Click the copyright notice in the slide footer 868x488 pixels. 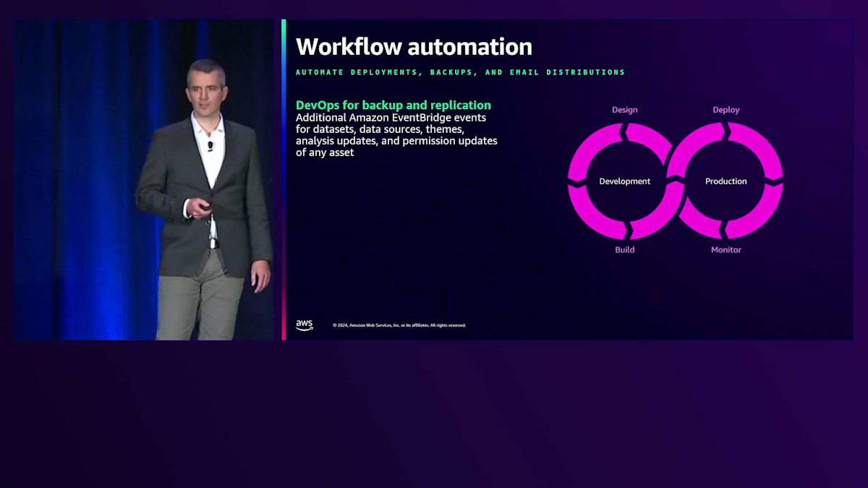coord(399,325)
